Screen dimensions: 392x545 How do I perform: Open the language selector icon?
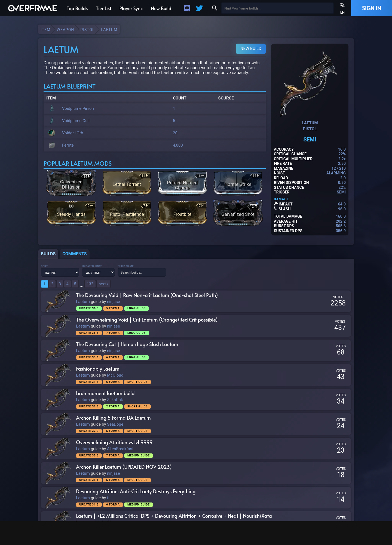click(x=342, y=5)
